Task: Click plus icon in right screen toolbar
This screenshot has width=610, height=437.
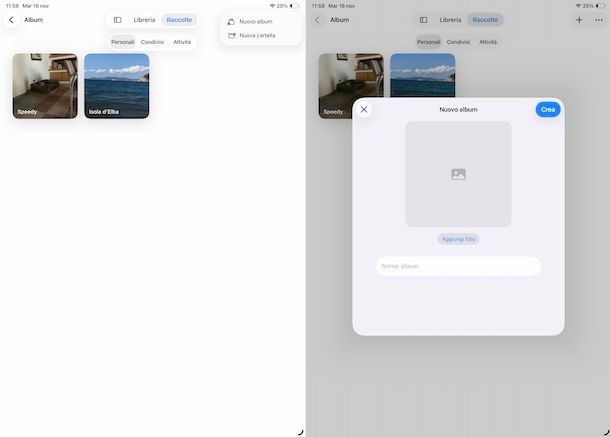Action: tap(579, 20)
